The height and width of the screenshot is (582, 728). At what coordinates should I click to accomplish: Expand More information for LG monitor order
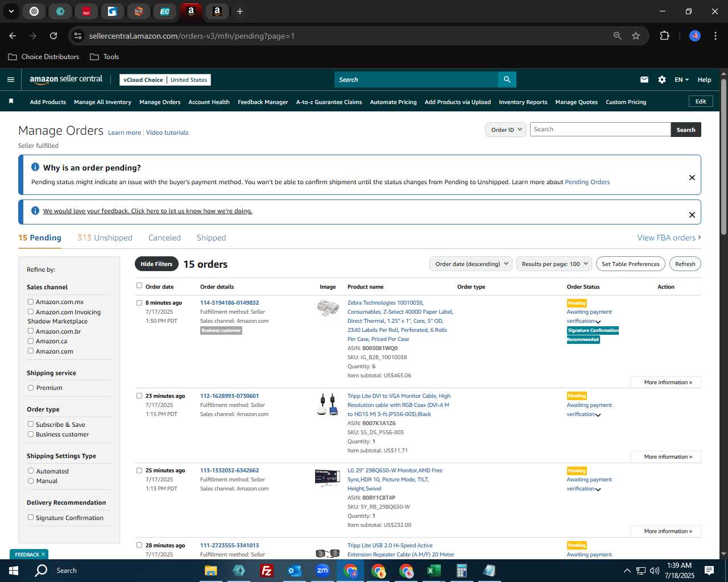(x=666, y=531)
